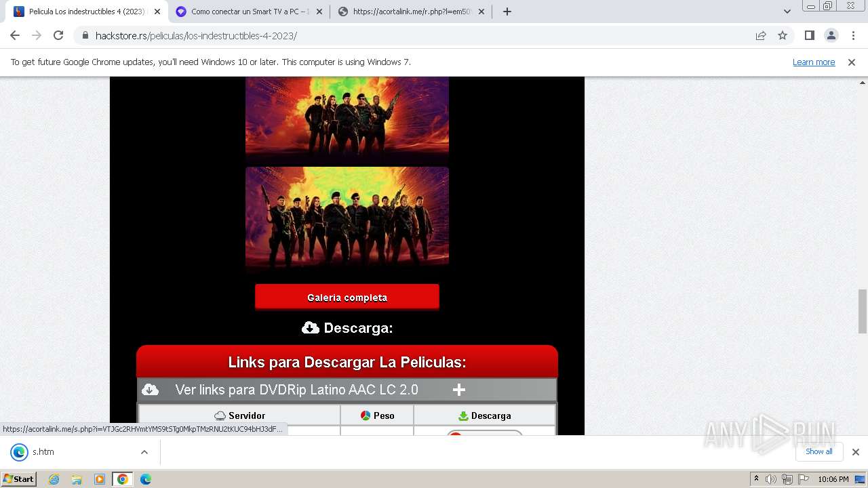The image size is (868, 488).
Task: Open Windows Explorer folder from taskbar
Action: [77, 479]
